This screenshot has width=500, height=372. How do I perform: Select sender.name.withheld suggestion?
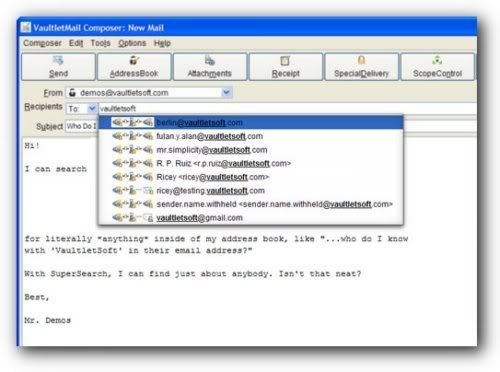click(x=251, y=204)
